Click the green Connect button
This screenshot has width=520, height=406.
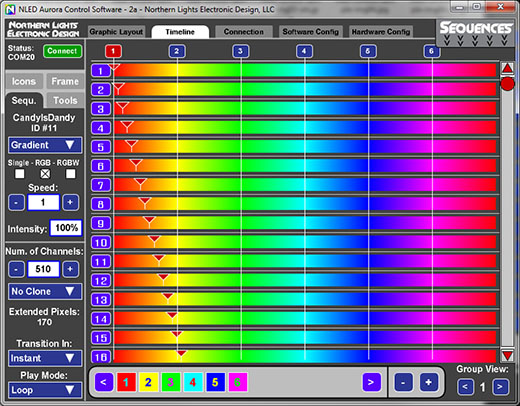point(62,51)
